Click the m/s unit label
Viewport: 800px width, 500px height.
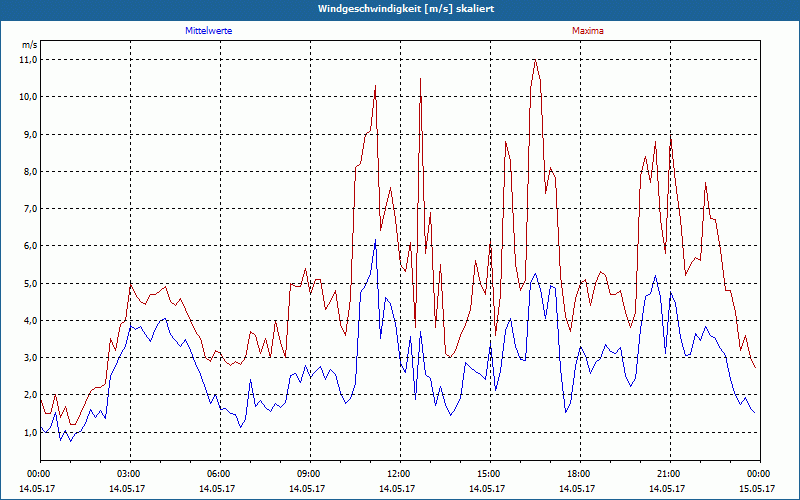point(29,45)
